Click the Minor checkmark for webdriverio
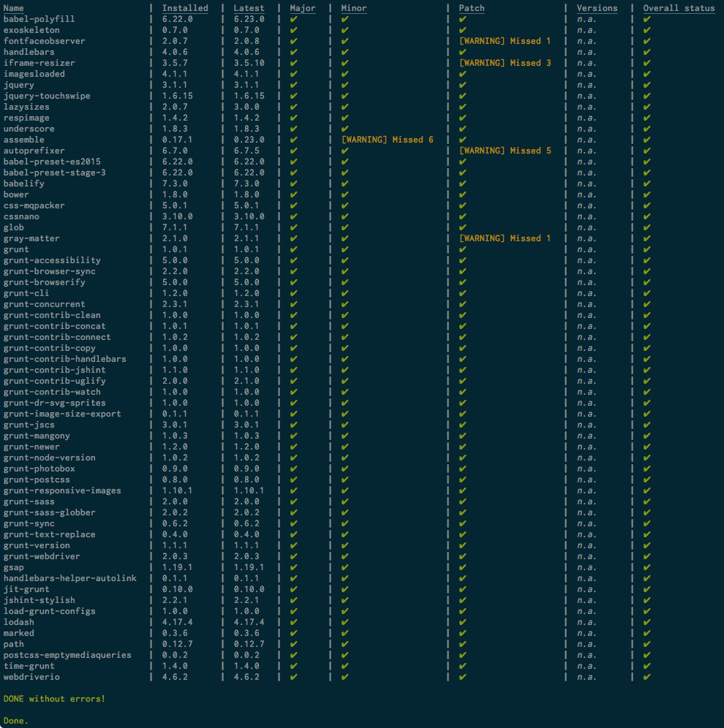724x728 pixels. click(x=345, y=677)
